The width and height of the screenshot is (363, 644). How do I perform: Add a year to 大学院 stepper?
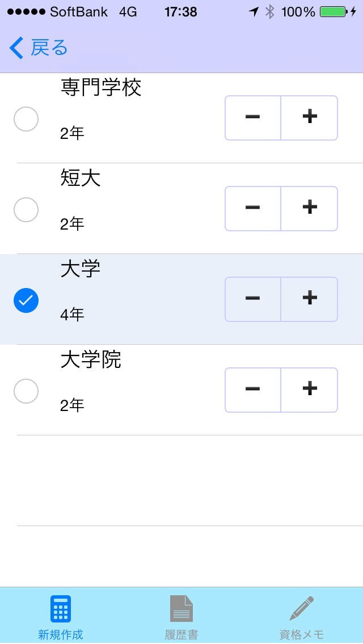coord(310,389)
